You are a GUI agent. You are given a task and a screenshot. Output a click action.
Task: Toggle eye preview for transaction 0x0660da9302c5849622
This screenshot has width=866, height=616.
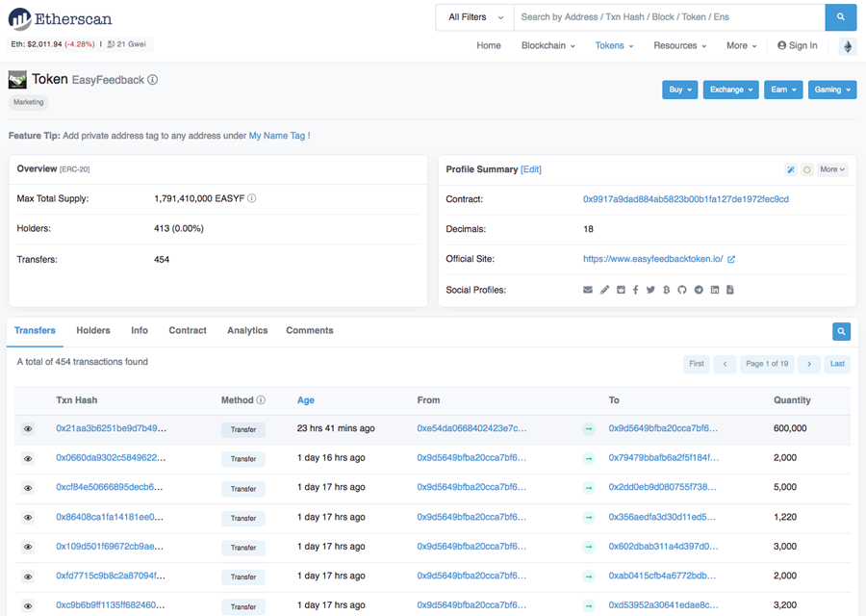point(28,458)
